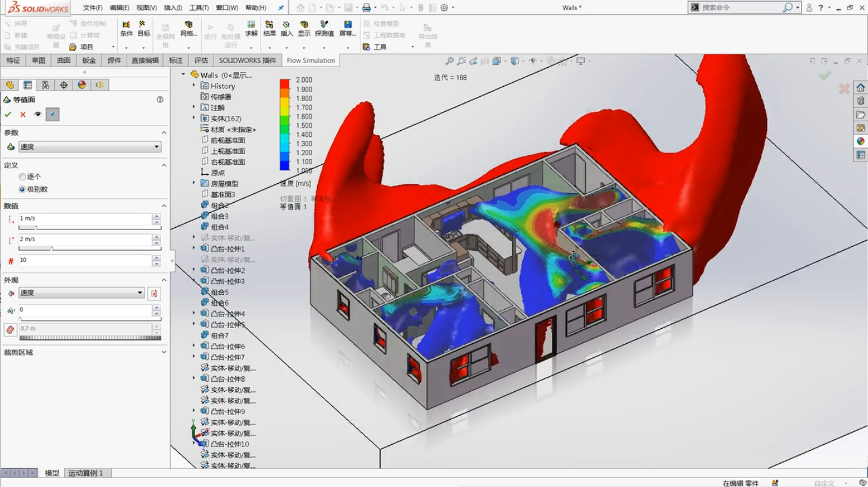Click the 探测值 probe icon

(x=324, y=28)
